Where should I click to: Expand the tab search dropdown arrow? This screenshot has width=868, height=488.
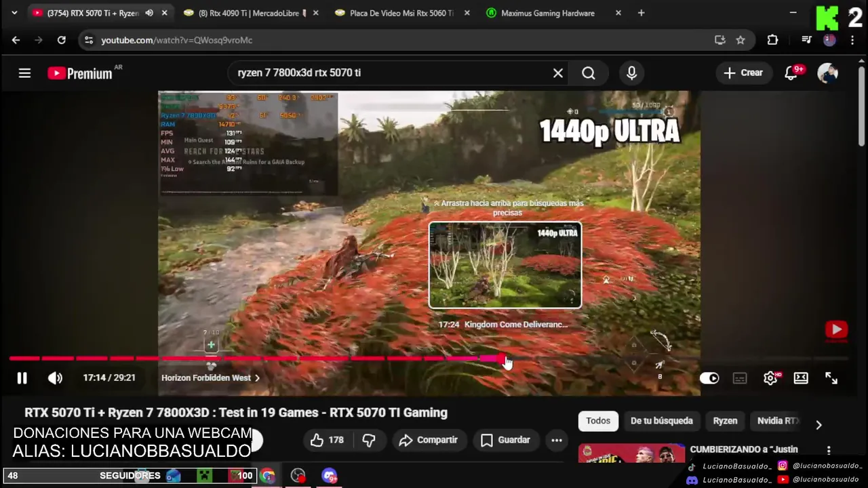[x=14, y=13]
